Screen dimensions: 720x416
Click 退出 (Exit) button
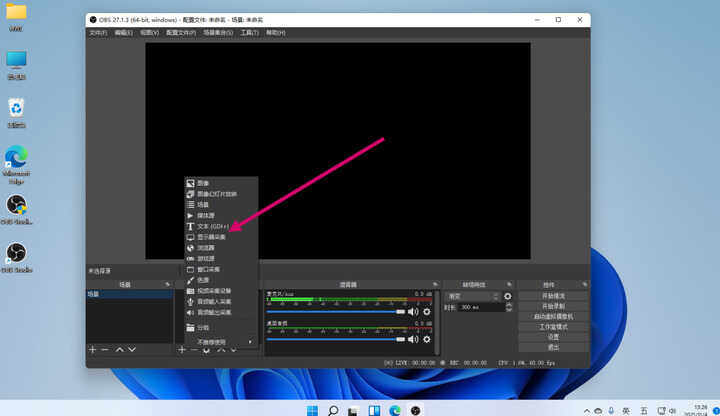tap(553, 347)
